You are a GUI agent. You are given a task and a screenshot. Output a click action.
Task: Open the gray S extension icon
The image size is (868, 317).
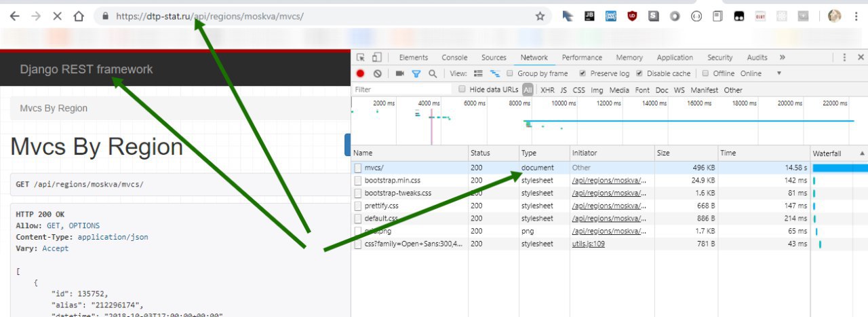[654, 16]
